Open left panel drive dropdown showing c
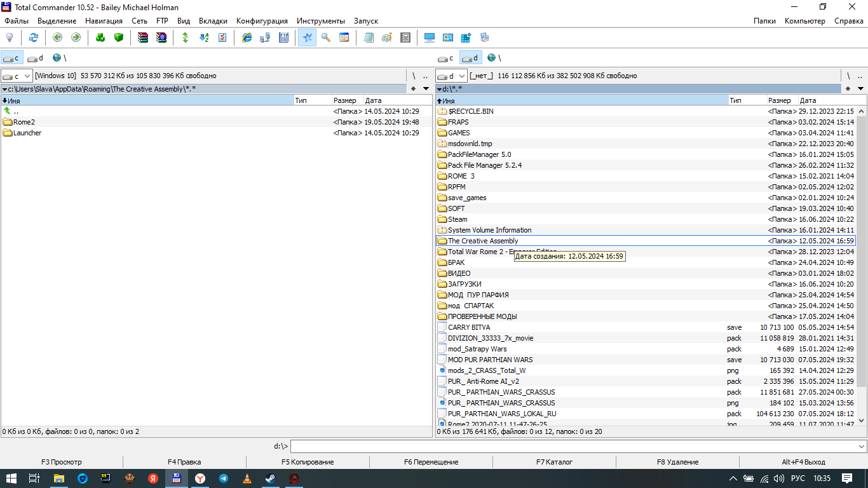 pos(17,76)
